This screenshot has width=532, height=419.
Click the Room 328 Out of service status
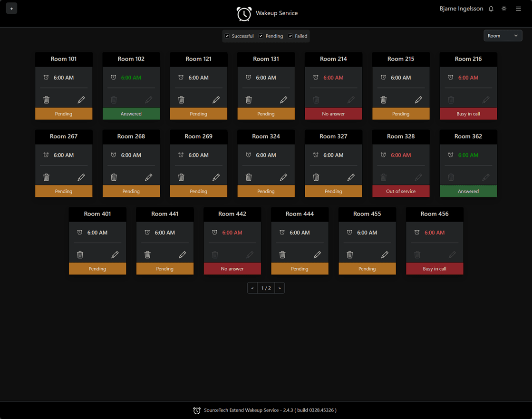coord(401,192)
